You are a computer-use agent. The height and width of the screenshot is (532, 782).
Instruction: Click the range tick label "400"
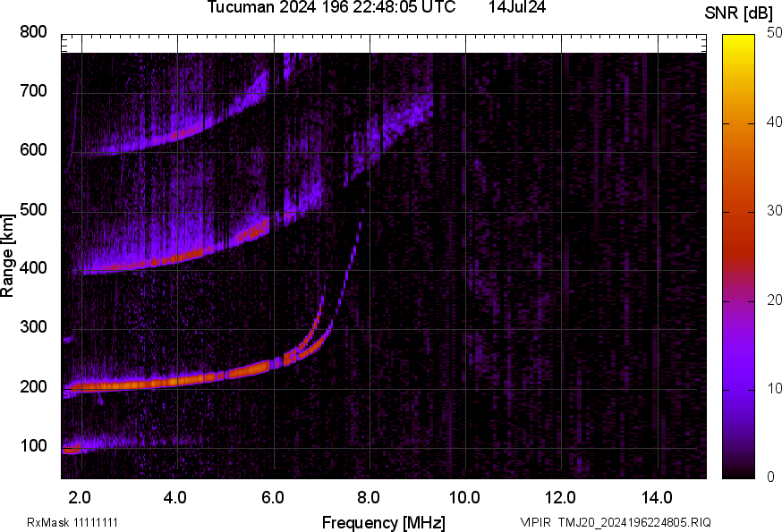pos(33,267)
